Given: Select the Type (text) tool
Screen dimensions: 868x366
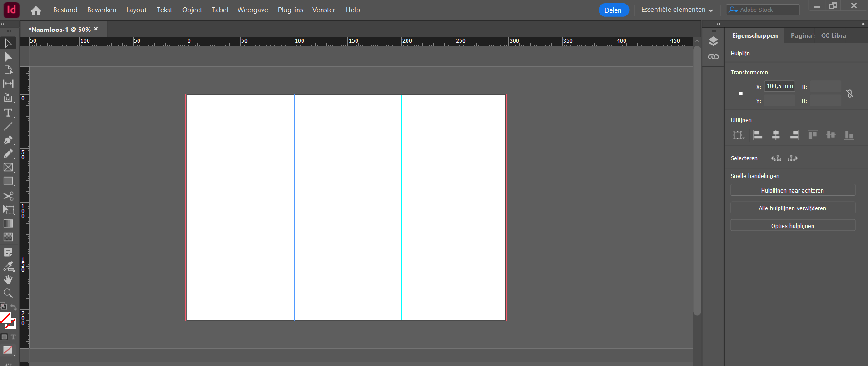Looking at the screenshot, I should 8,113.
